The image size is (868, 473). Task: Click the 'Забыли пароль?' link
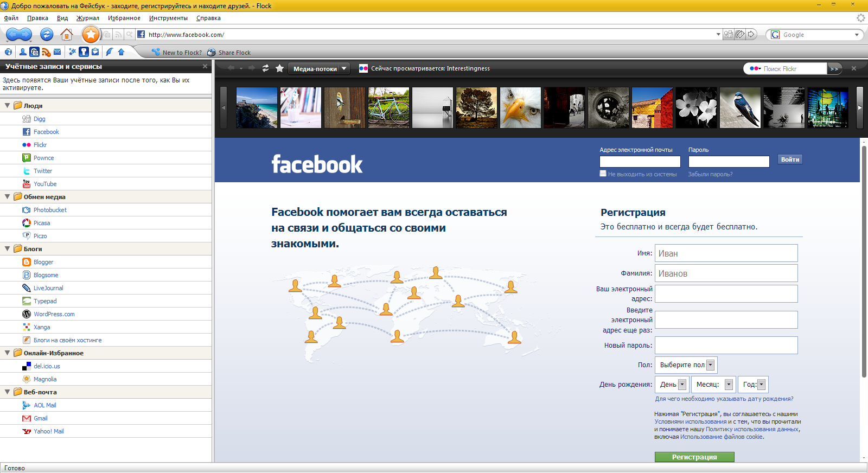tap(710, 174)
